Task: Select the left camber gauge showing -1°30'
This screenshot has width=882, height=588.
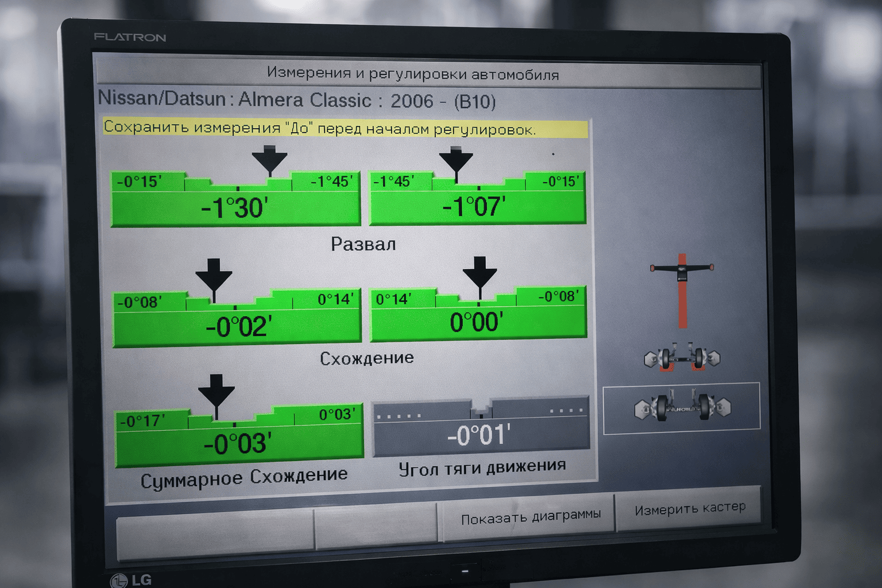Action: coord(235,198)
